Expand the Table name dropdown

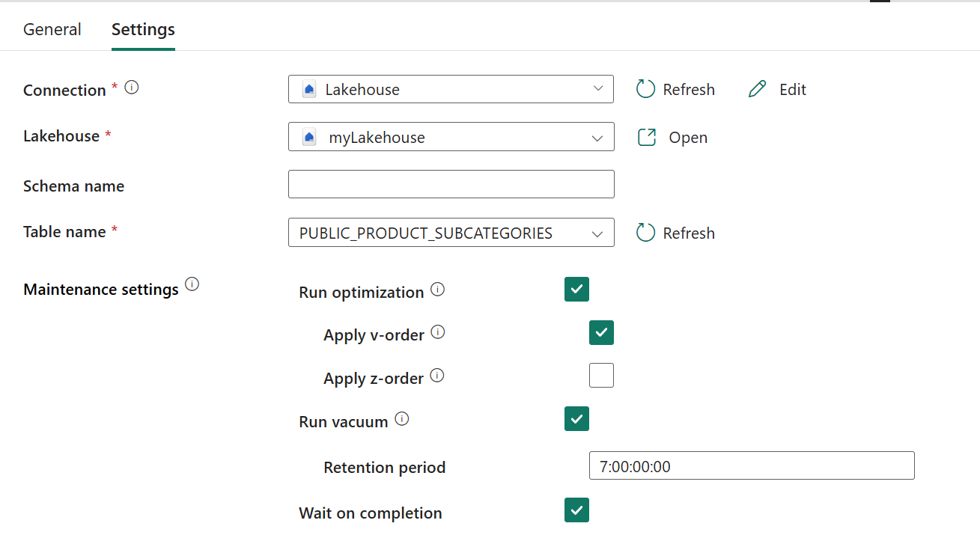pyautogui.click(x=451, y=233)
